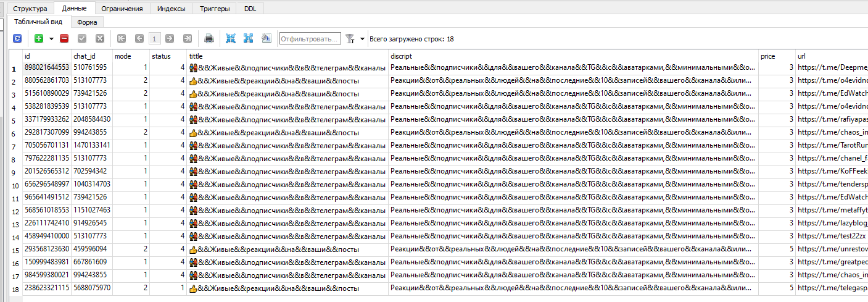Focus the Отфильтровать filter input
The width and height of the screenshot is (868, 302).
pos(310,38)
